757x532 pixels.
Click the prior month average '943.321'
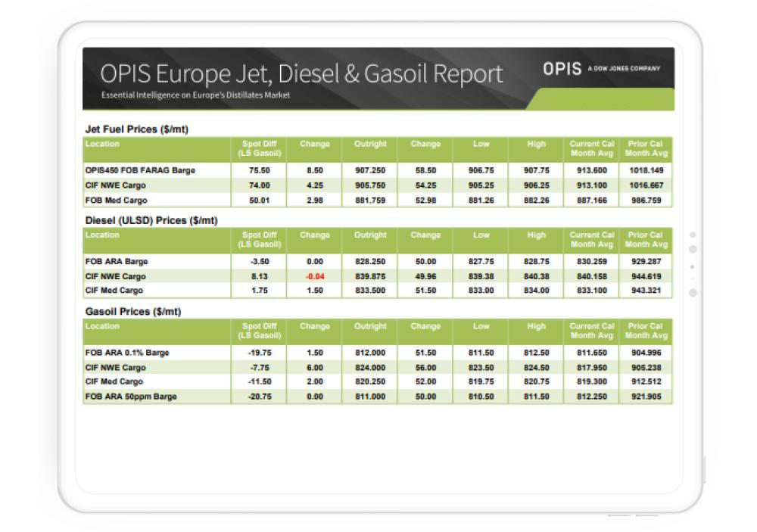(x=646, y=291)
